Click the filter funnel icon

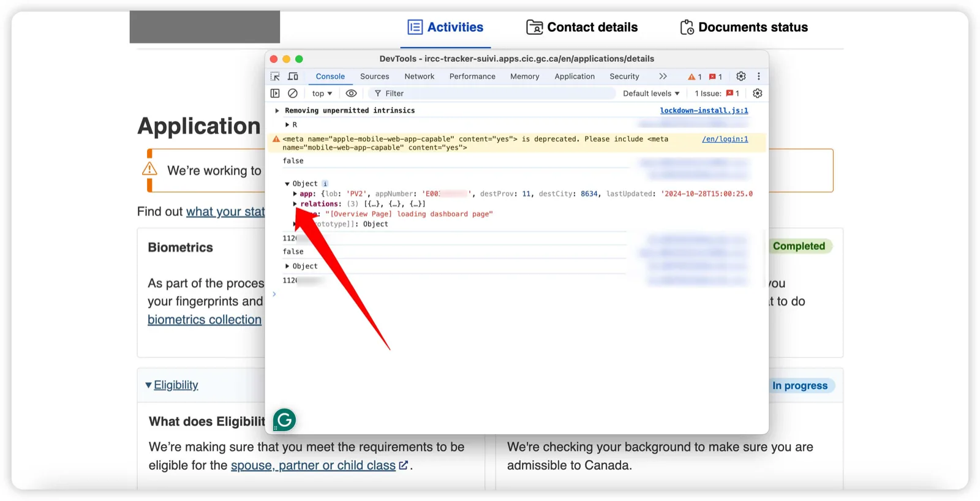point(378,94)
